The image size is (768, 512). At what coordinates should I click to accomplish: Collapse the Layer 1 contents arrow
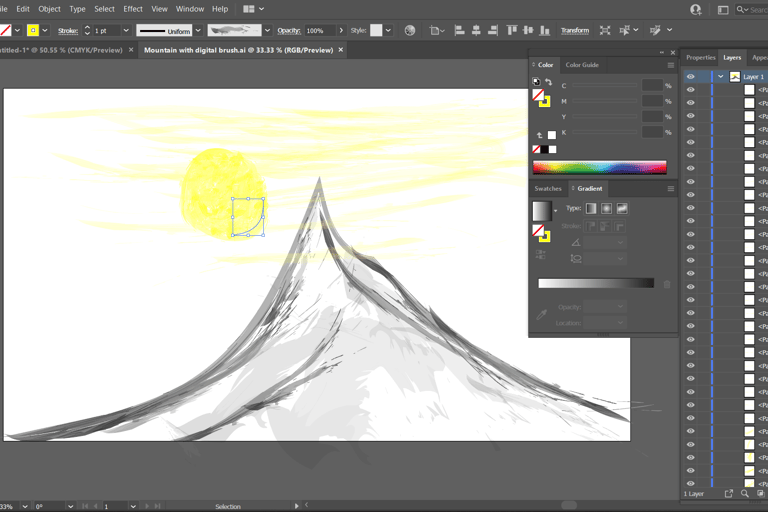pos(720,77)
